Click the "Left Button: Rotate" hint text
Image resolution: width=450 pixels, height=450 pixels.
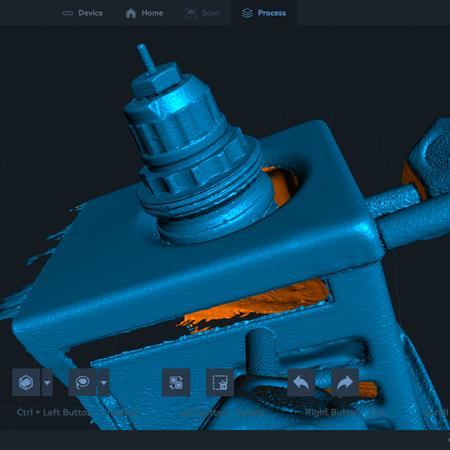[x=221, y=413]
